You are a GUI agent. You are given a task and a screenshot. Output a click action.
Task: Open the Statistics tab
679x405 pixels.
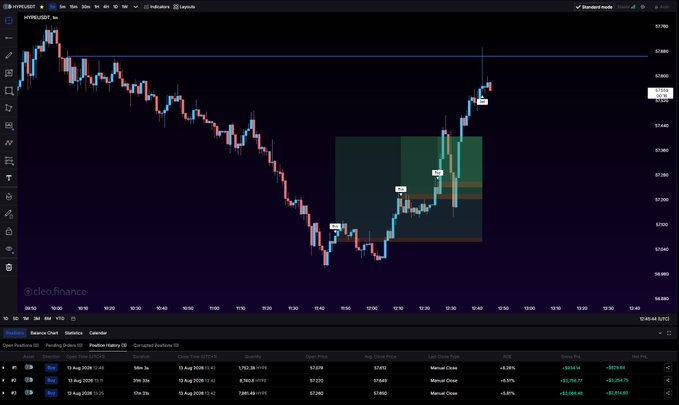(74, 333)
